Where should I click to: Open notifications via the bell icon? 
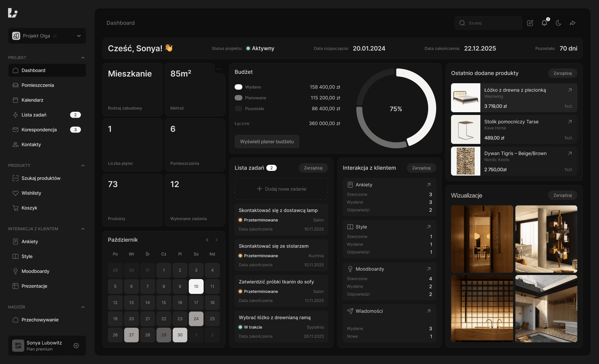point(544,23)
